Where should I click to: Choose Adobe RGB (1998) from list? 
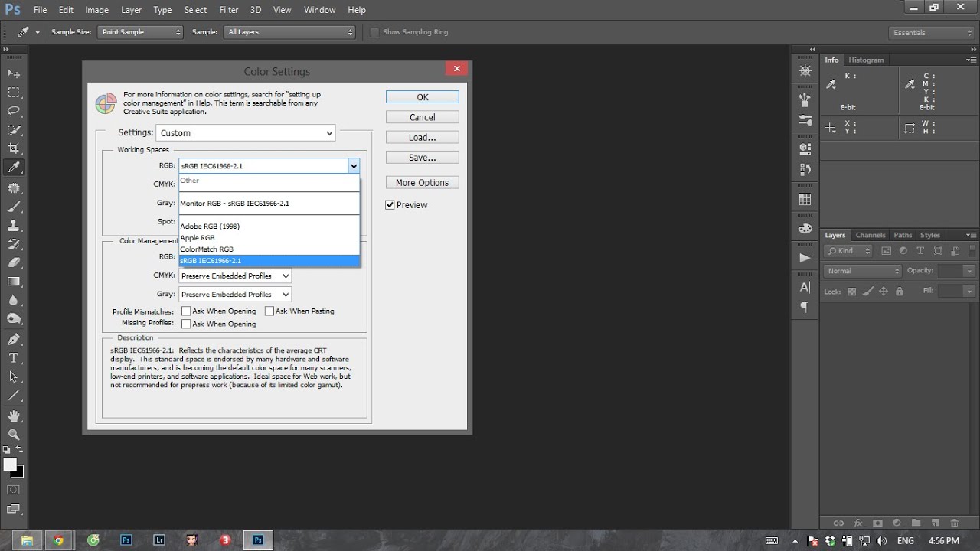tap(269, 227)
